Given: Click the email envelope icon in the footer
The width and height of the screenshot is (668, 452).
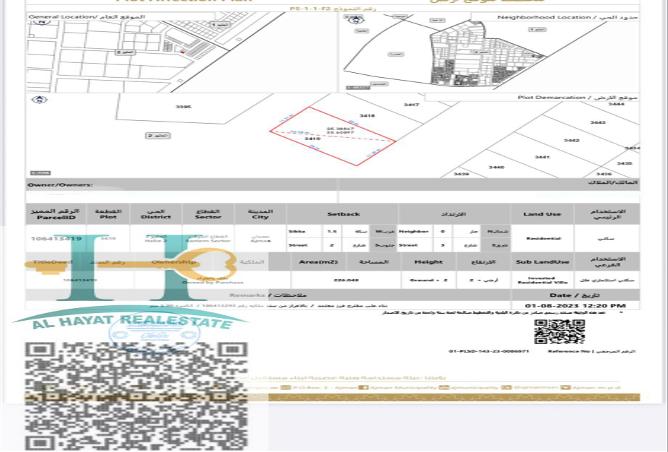Looking at the screenshot, I should coord(444,388).
